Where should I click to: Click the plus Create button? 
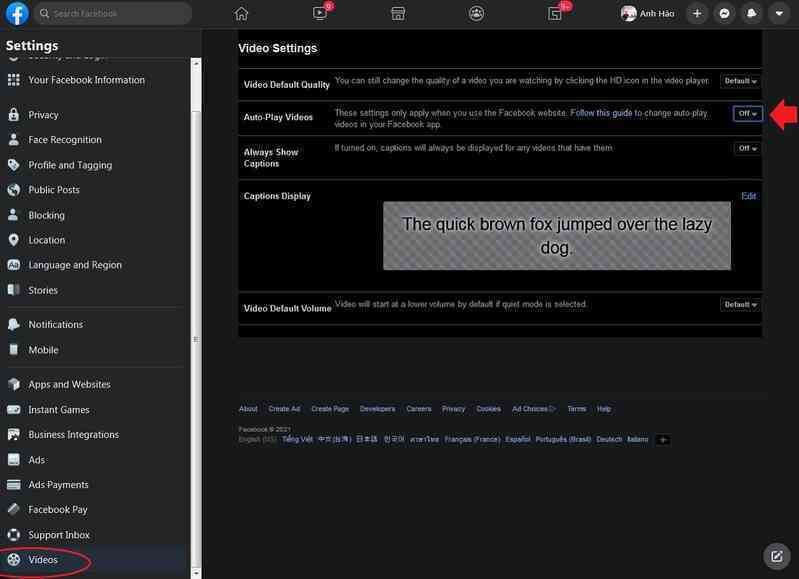click(x=697, y=14)
